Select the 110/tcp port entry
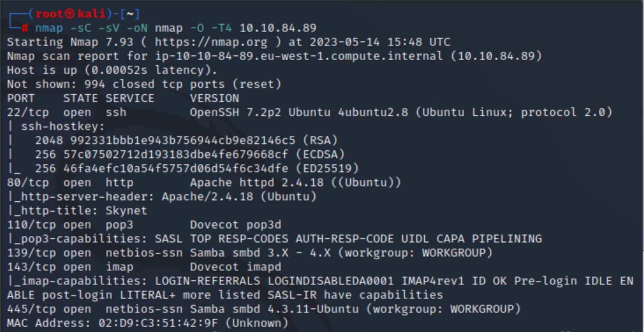The width and height of the screenshot is (644, 332). (31, 225)
